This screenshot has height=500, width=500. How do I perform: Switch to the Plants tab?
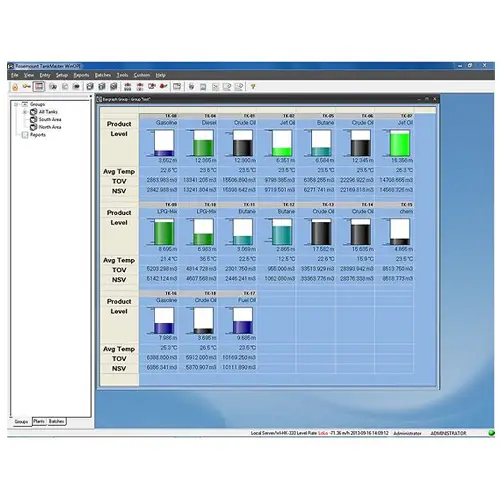pos(39,421)
